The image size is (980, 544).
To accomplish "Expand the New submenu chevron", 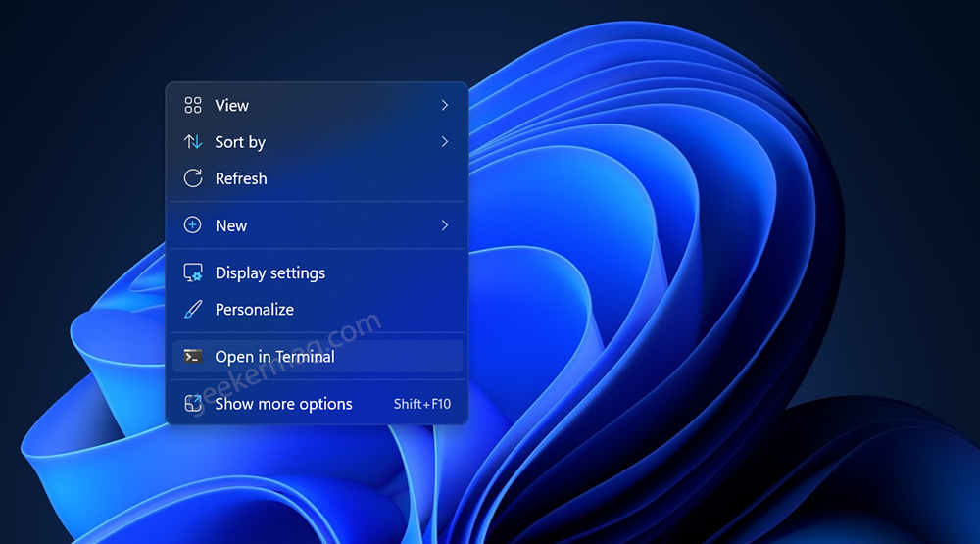I will tap(444, 225).
